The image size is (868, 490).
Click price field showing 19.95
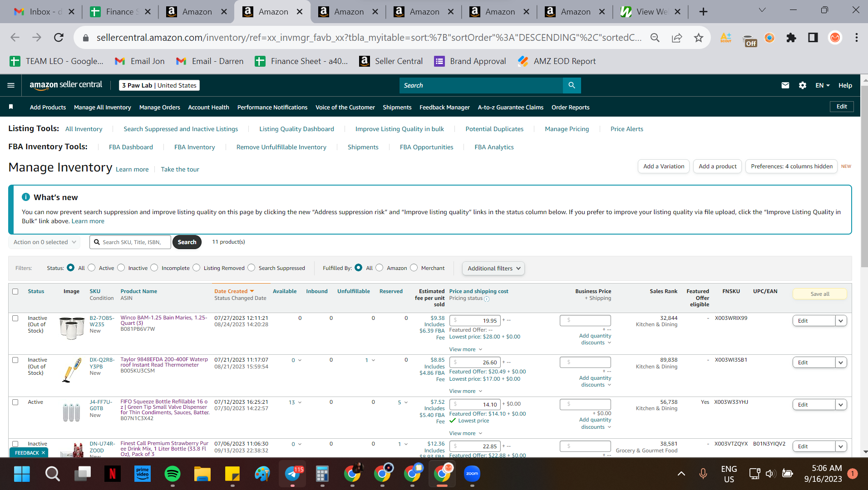tap(475, 320)
